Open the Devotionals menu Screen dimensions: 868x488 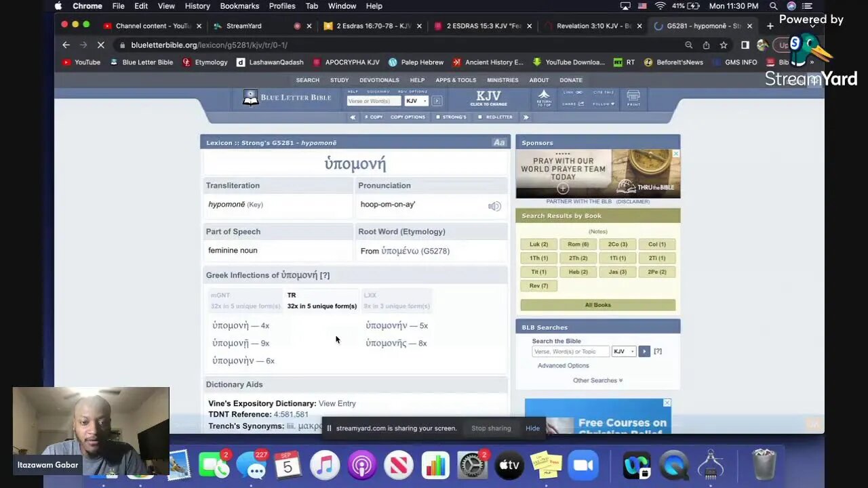point(379,80)
